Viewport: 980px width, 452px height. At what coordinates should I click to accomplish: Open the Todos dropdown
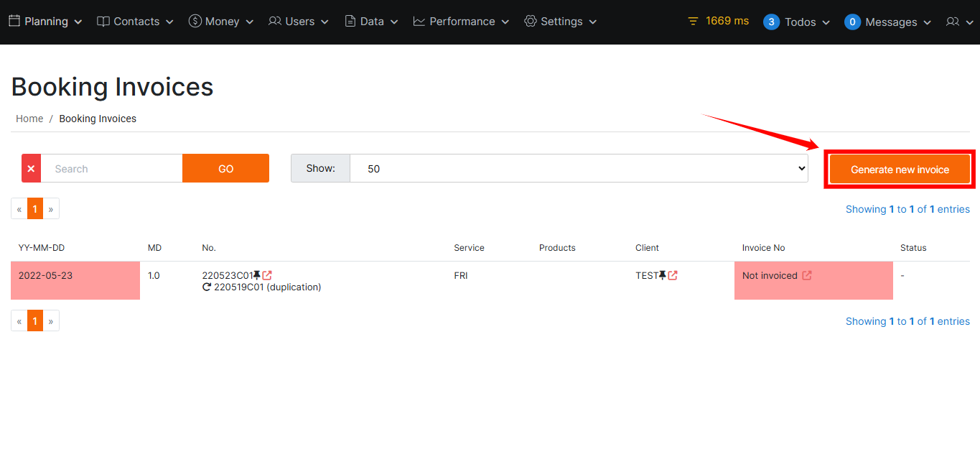[797, 22]
